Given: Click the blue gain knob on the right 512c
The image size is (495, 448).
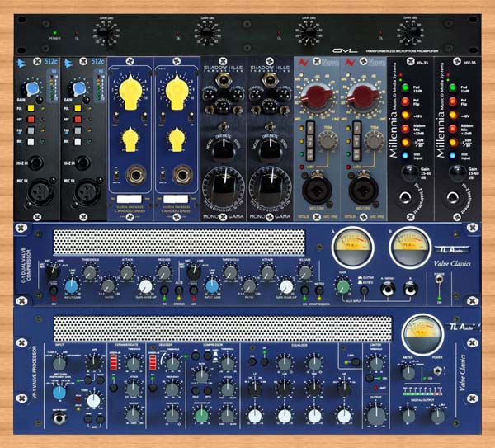Looking at the screenshot, I should pos(78,88).
